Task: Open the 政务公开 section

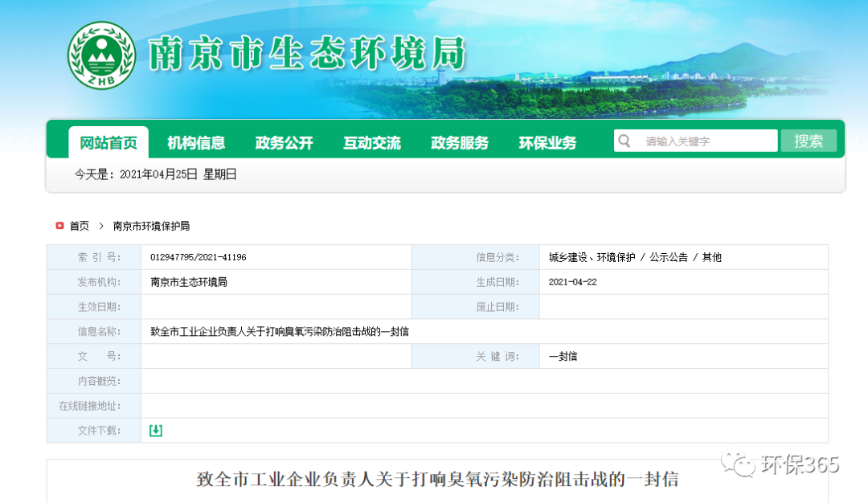Action: tap(284, 143)
